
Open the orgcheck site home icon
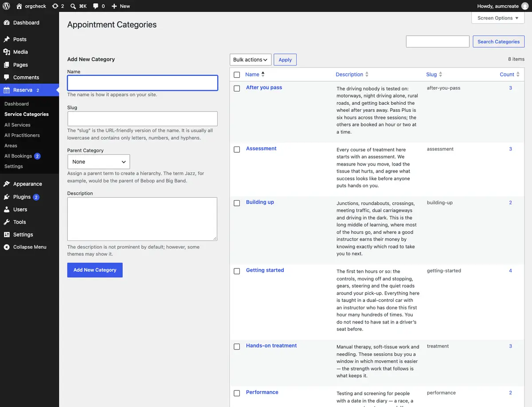coord(19,6)
